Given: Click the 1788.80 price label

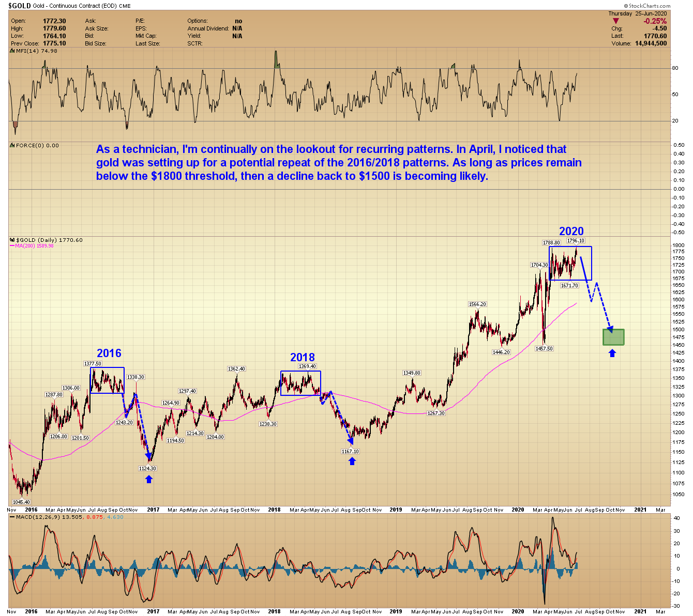Looking at the screenshot, I should [x=551, y=242].
